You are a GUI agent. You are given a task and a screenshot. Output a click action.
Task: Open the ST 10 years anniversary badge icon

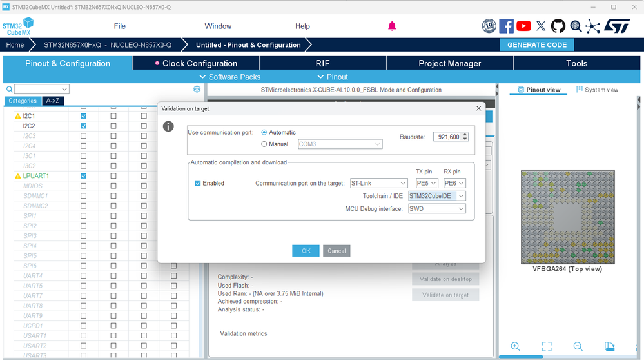coord(489,26)
